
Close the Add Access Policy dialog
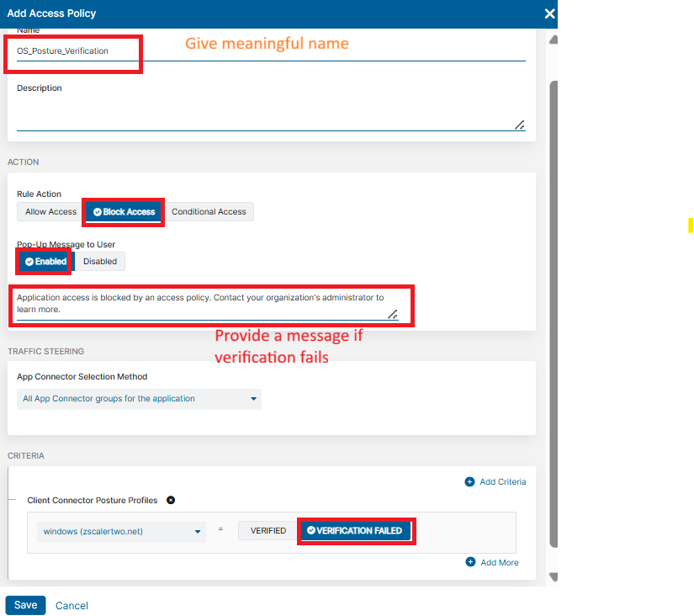pos(549,13)
